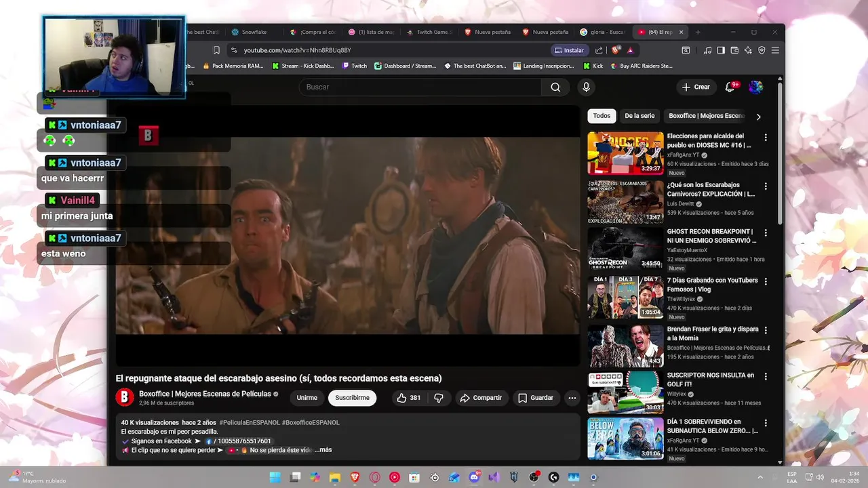Open the Kick bookmark
The width and height of the screenshot is (868, 488).
(x=593, y=66)
